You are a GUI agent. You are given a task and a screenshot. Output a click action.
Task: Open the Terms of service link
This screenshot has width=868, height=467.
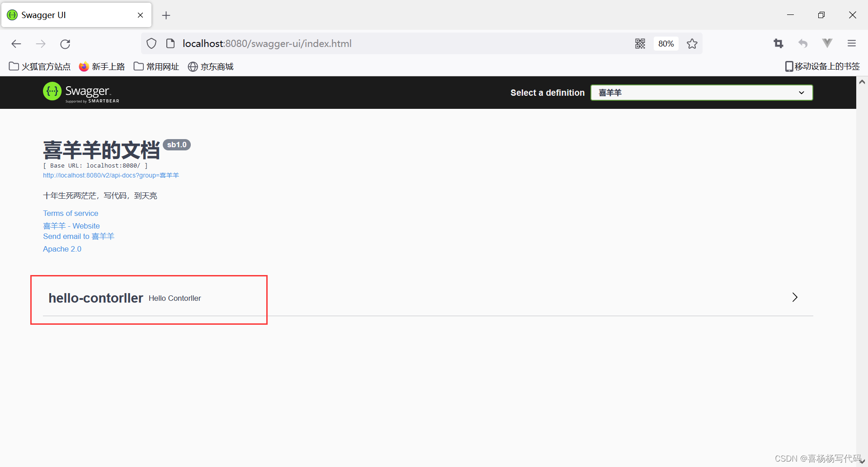click(x=71, y=213)
